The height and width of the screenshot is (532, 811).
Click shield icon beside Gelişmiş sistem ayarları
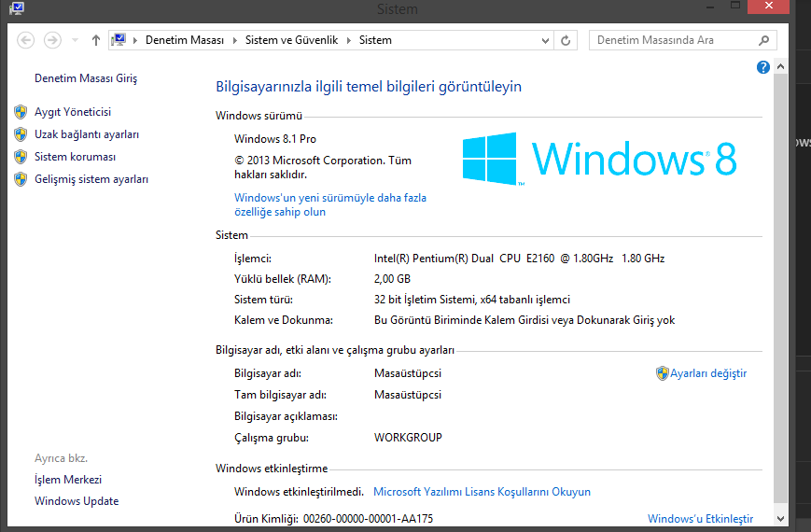pyautogui.click(x=21, y=179)
